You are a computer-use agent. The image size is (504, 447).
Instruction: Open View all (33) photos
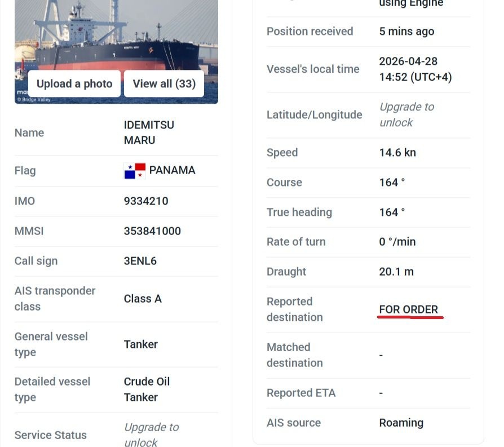coord(164,84)
